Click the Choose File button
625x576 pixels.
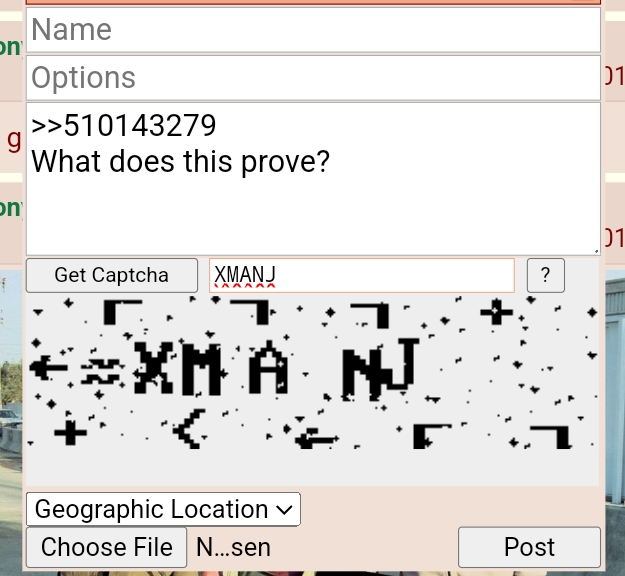tap(106, 547)
